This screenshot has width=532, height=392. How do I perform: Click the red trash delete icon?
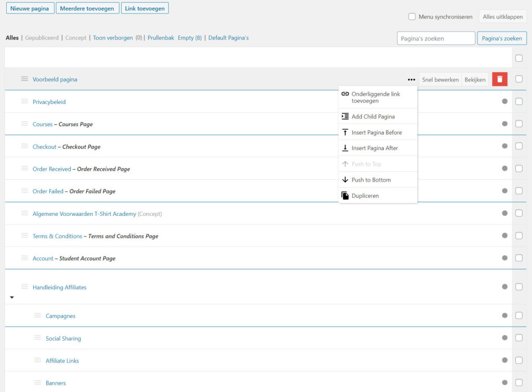point(499,79)
